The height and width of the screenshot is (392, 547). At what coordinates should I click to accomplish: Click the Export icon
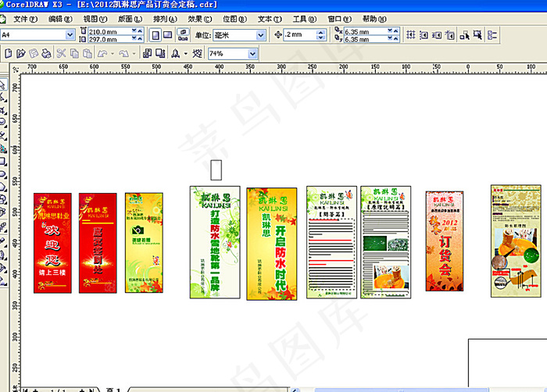[x=160, y=53]
